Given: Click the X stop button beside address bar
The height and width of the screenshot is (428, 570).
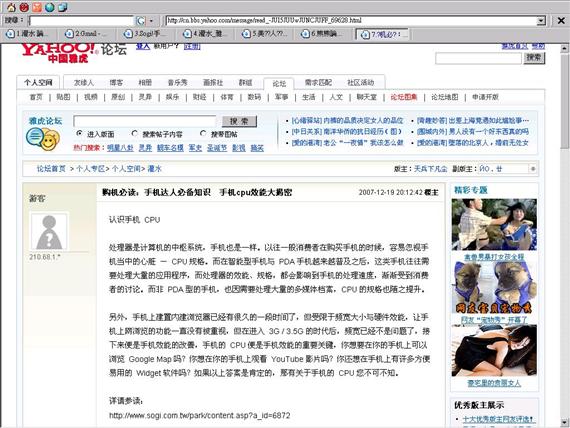Looking at the screenshot, I should [561, 21].
